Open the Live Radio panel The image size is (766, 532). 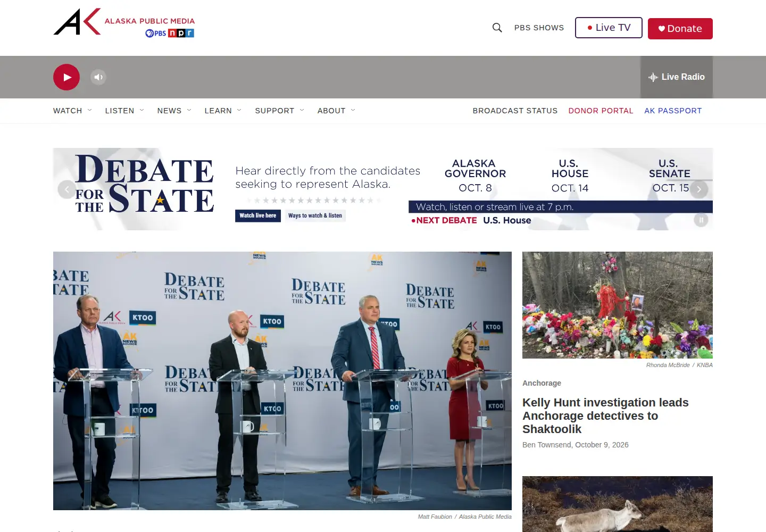coord(677,77)
